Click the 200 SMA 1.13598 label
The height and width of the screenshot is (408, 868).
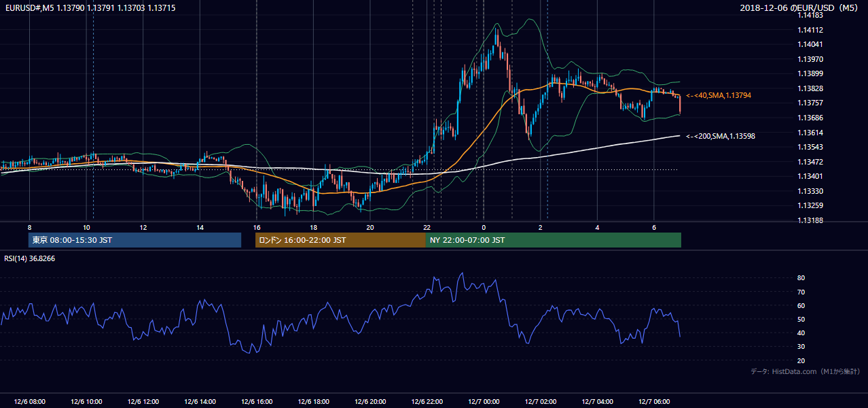coord(721,136)
